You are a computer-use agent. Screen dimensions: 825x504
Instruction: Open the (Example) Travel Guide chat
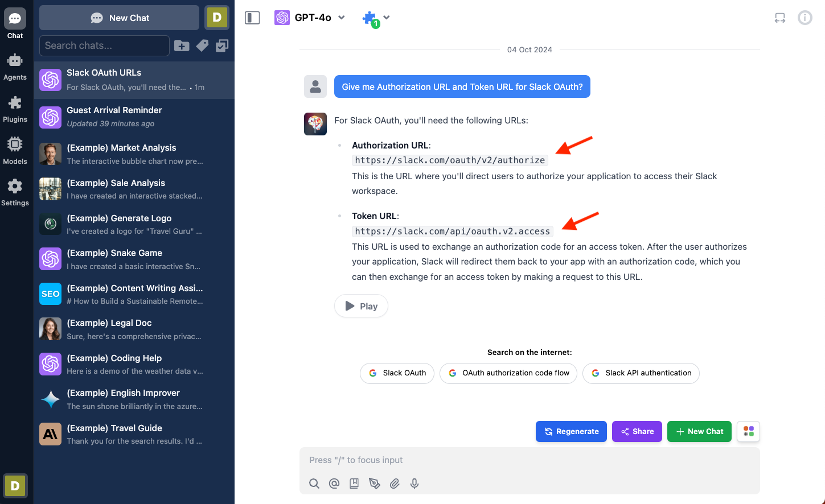click(134, 434)
